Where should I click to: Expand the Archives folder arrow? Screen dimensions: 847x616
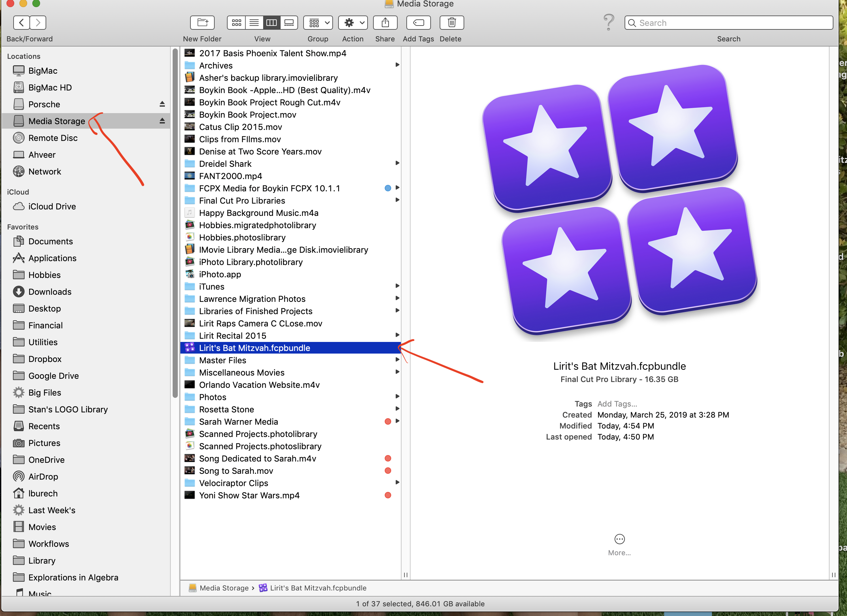pos(397,65)
